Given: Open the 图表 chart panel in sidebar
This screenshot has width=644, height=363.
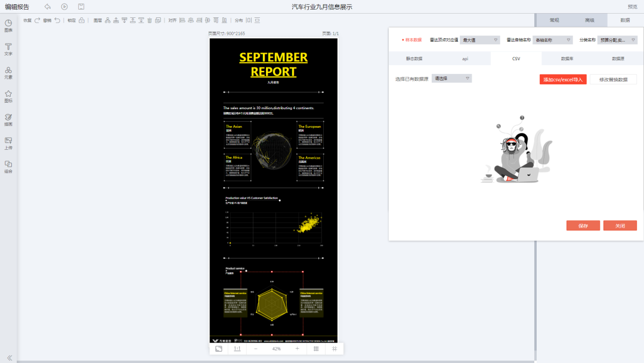Looking at the screenshot, I should [8, 26].
